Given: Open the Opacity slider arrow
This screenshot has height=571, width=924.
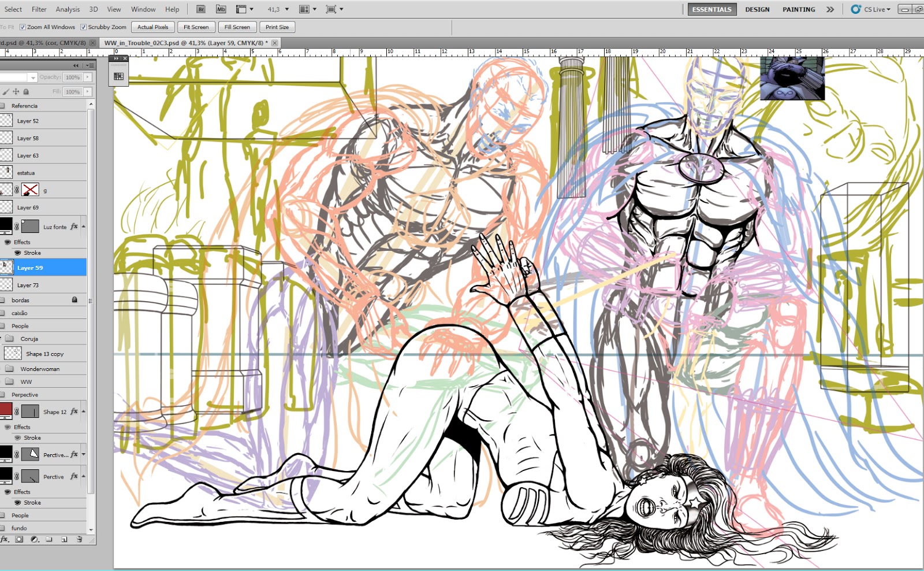Looking at the screenshot, I should [88, 77].
